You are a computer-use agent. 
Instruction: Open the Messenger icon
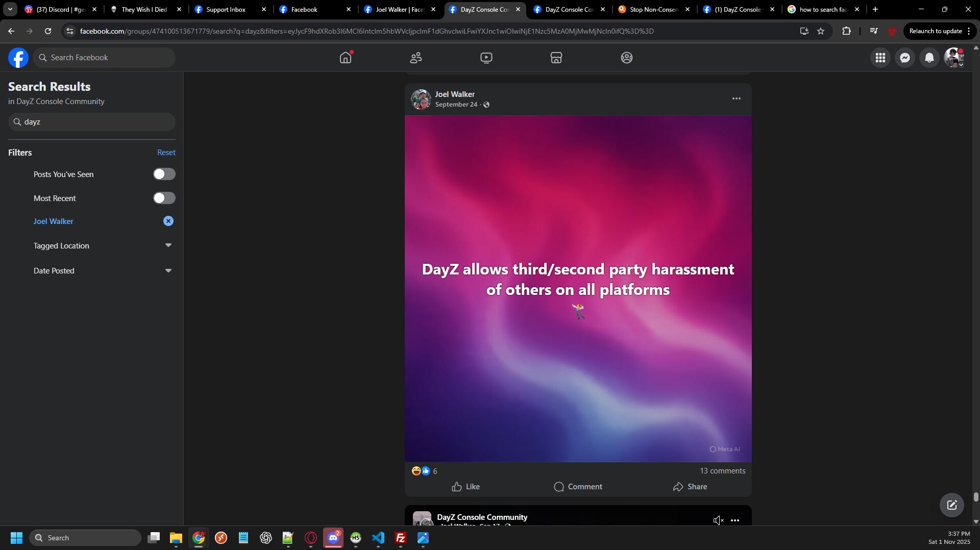click(x=905, y=58)
